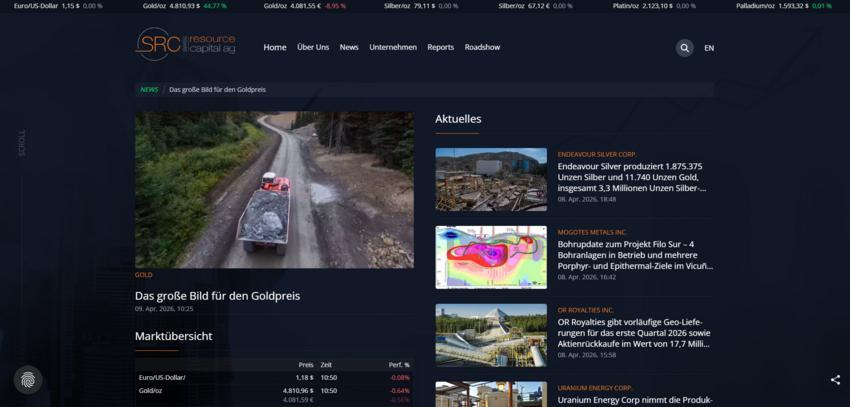This screenshot has height=407, width=850.
Task: Click URANIUM ENERGY CORP. company label
Action: [595, 388]
